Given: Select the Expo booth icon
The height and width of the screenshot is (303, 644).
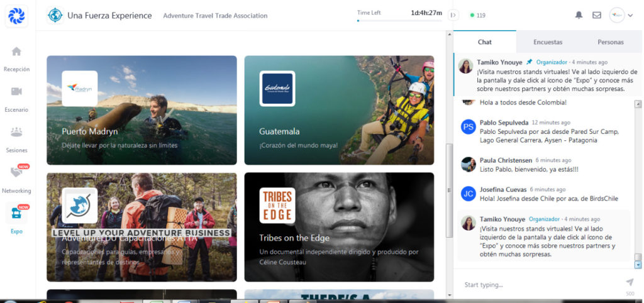Looking at the screenshot, I should click(16, 213).
